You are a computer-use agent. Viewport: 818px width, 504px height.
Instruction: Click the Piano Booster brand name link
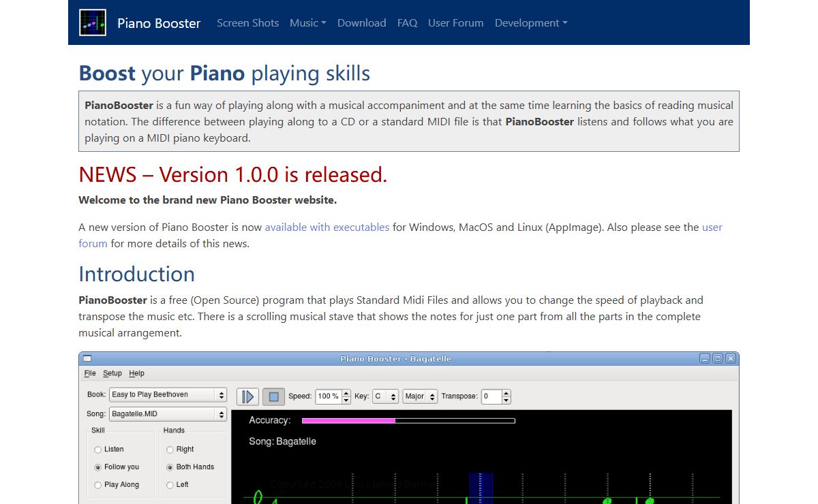[159, 23]
